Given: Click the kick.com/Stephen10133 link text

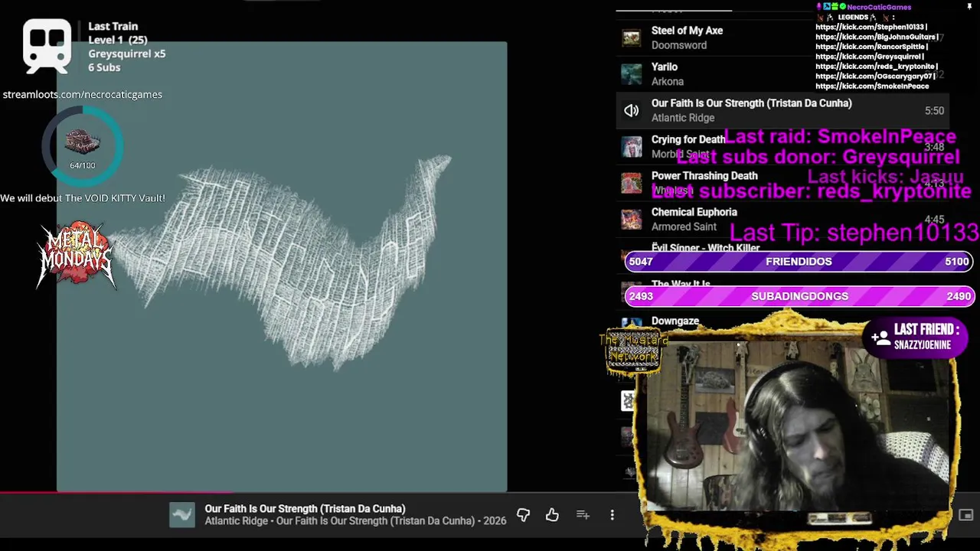Looking at the screenshot, I should point(871,27).
